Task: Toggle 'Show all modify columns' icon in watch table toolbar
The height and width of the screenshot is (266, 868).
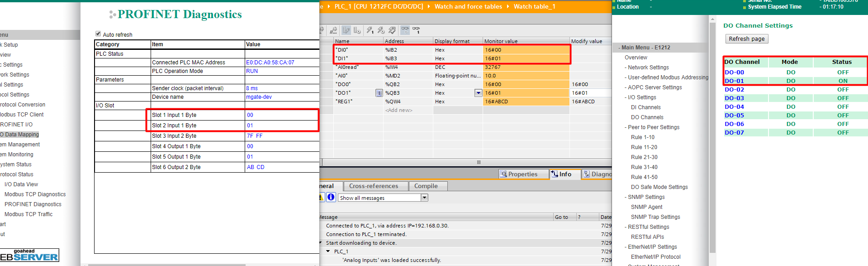Action: [346, 30]
